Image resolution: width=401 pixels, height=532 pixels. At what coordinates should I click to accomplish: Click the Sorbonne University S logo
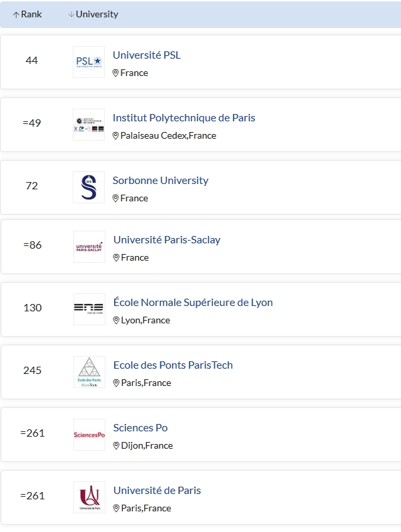coord(89,187)
